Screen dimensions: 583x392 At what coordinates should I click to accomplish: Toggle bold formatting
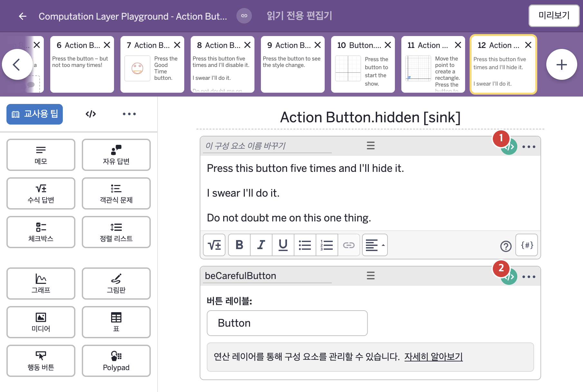(x=239, y=245)
